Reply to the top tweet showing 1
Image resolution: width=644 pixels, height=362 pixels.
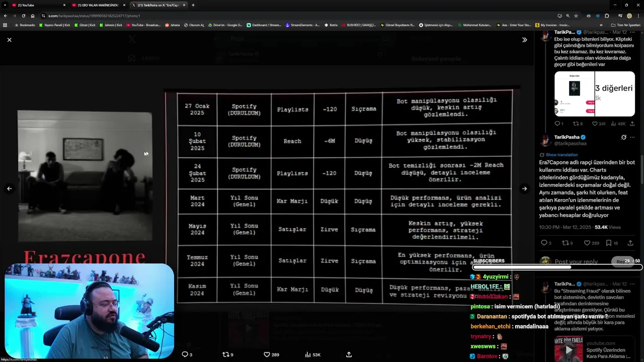[x=557, y=124]
